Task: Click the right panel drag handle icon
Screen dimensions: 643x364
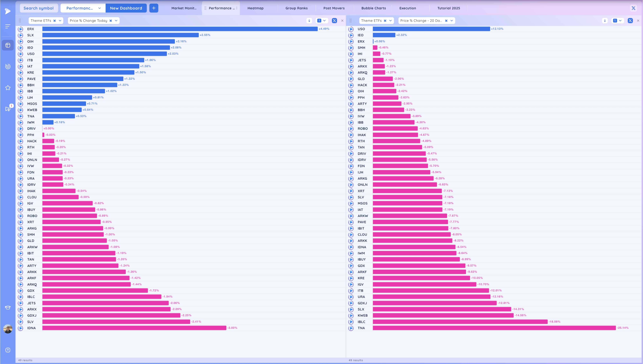Action: tap(350, 21)
